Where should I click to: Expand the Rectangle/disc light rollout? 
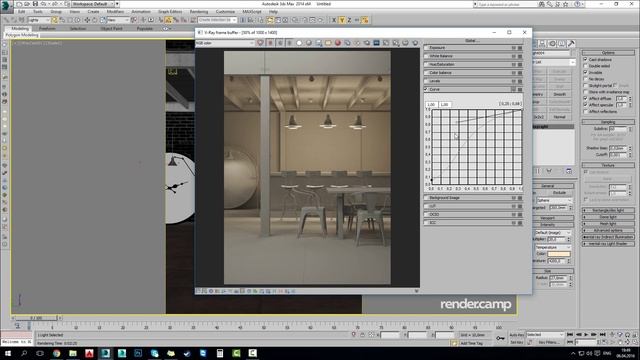coord(608,210)
